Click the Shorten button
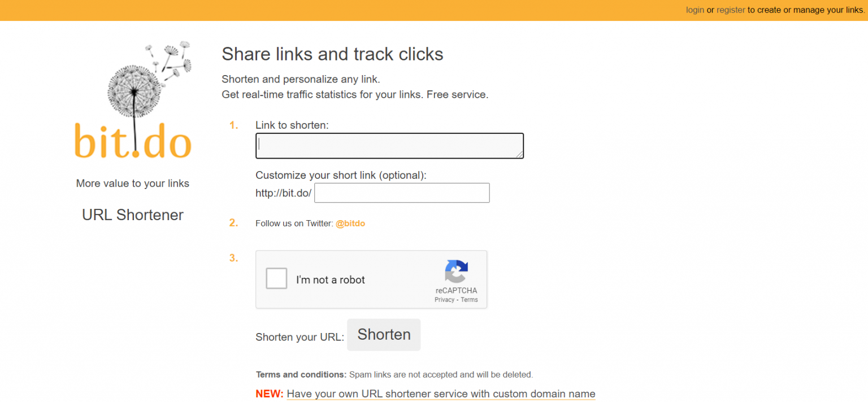Image resolution: width=868 pixels, height=403 pixels. (384, 335)
